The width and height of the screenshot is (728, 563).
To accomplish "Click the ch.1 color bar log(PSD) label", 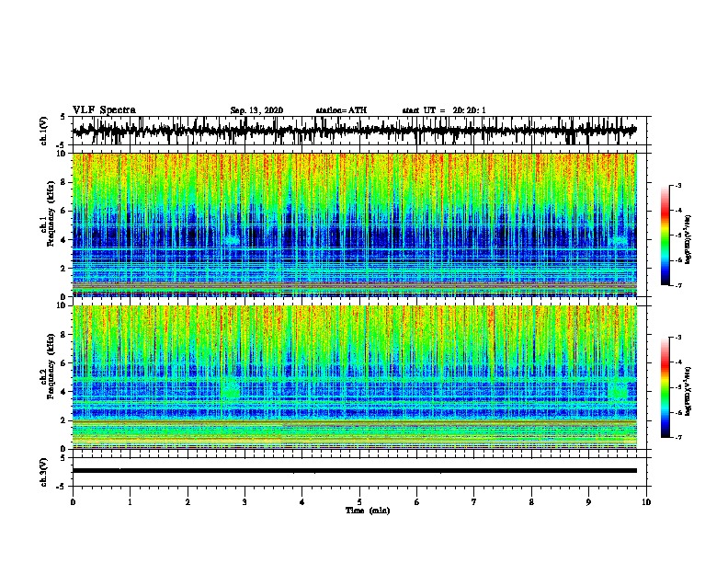I will (x=688, y=239).
